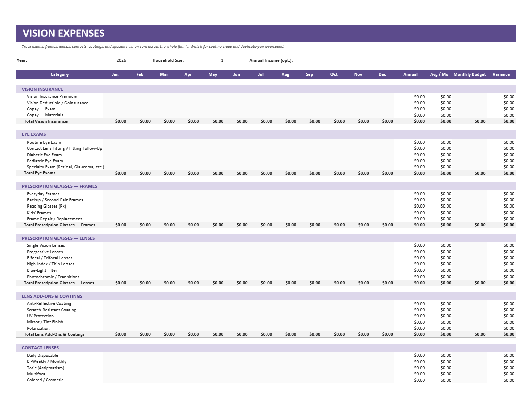Click the Total Eye Exams Jan cell
This screenshot has height=411, width=532.
click(115, 173)
